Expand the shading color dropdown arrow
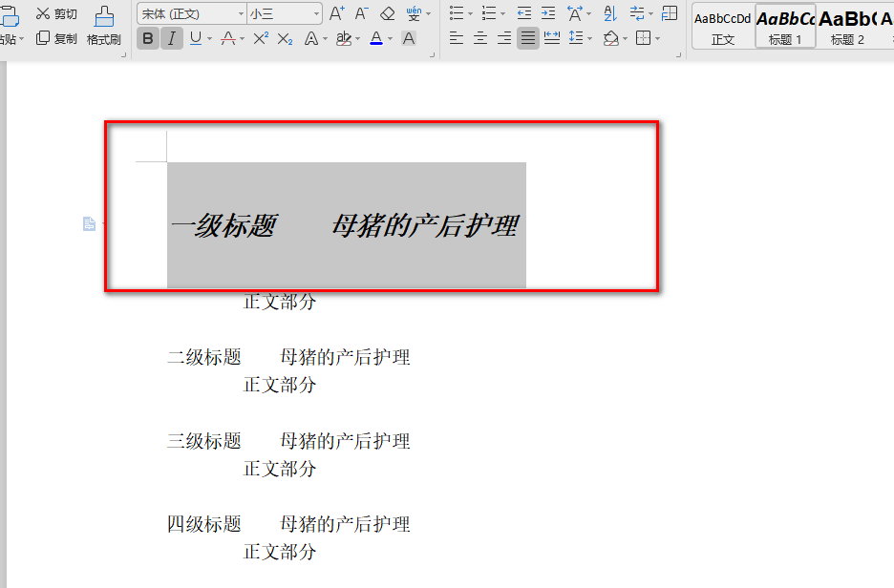Viewport: 894px width, 588px height. [x=625, y=39]
